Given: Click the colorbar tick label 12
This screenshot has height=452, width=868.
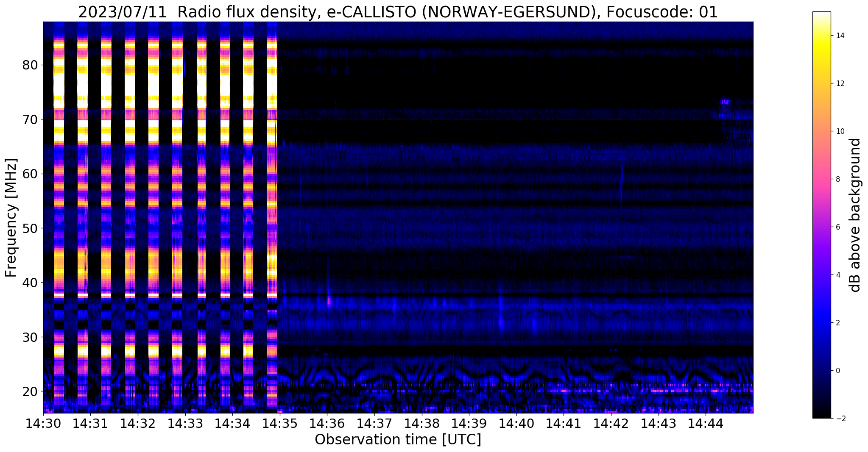Looking at the screenshot, I should tap(840, 83).
